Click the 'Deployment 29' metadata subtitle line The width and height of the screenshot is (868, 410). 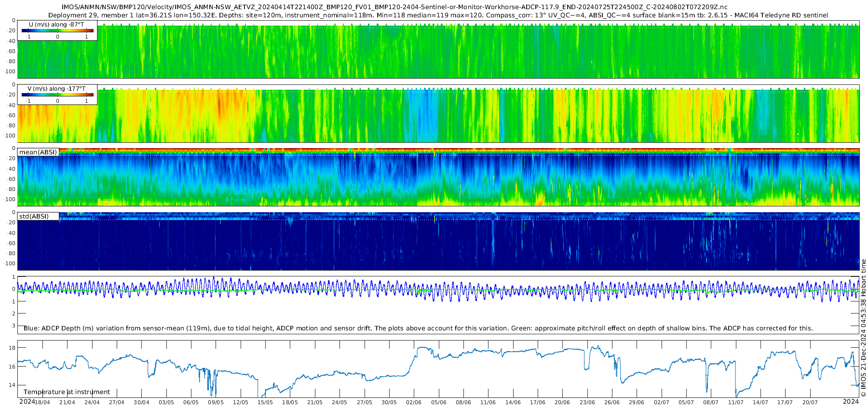pos(438,15)
